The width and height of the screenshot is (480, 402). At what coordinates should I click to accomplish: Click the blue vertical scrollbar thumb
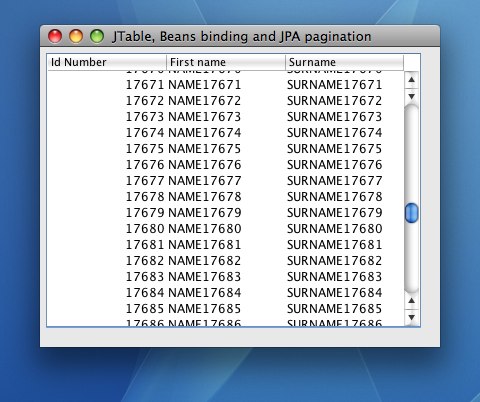click(412, 213)
